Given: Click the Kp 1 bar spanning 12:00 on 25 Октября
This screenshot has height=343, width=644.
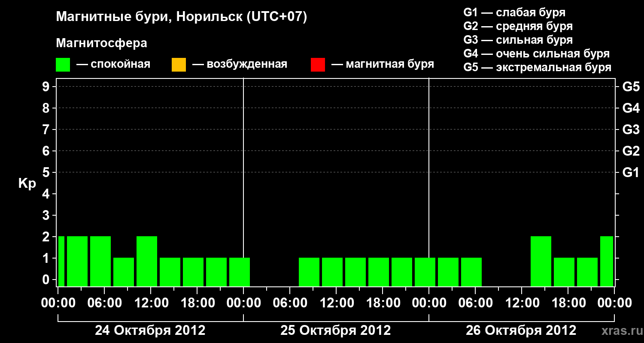Looking at the screenshot, I should point(332,272).
